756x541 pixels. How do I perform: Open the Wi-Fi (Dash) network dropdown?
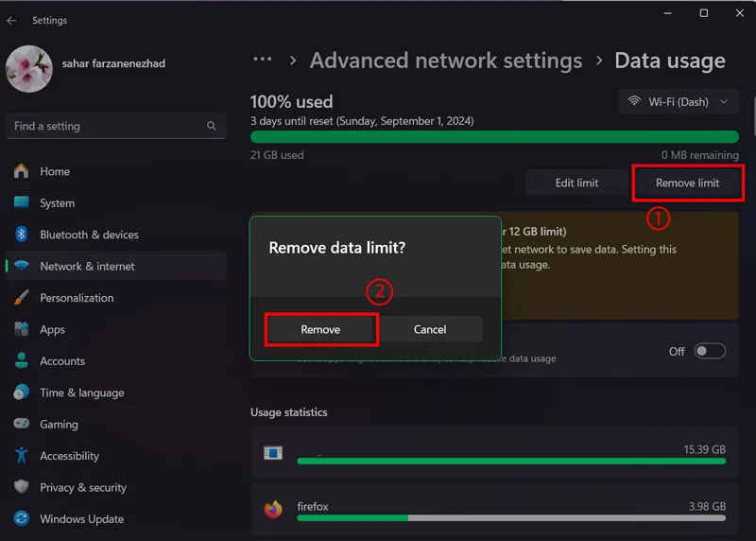pos(679,102)
